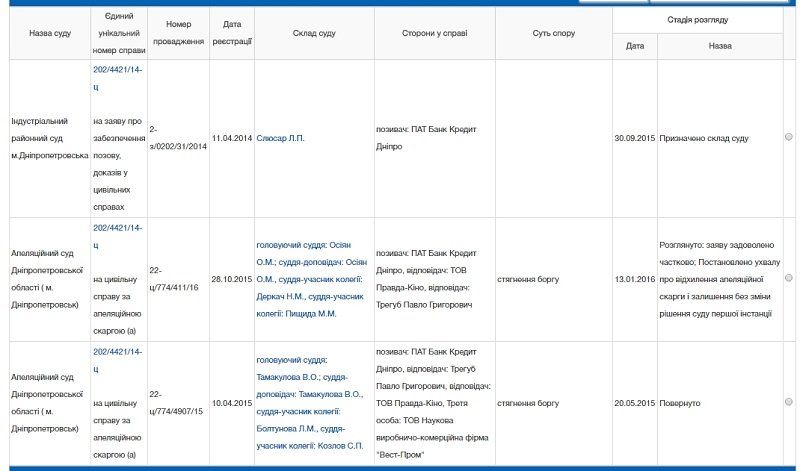Click the Номер провадження column header

tap(178, 33)
